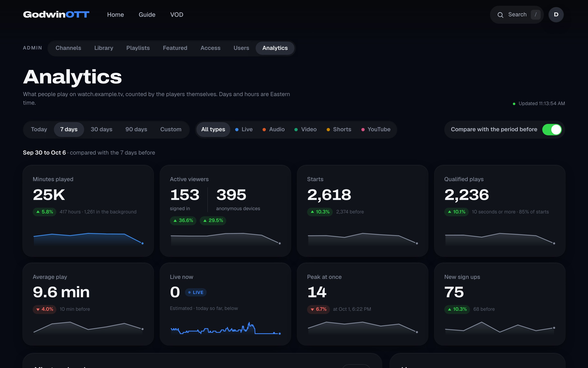
Task: Choose the Custom date range
Action: click(170, 129)
